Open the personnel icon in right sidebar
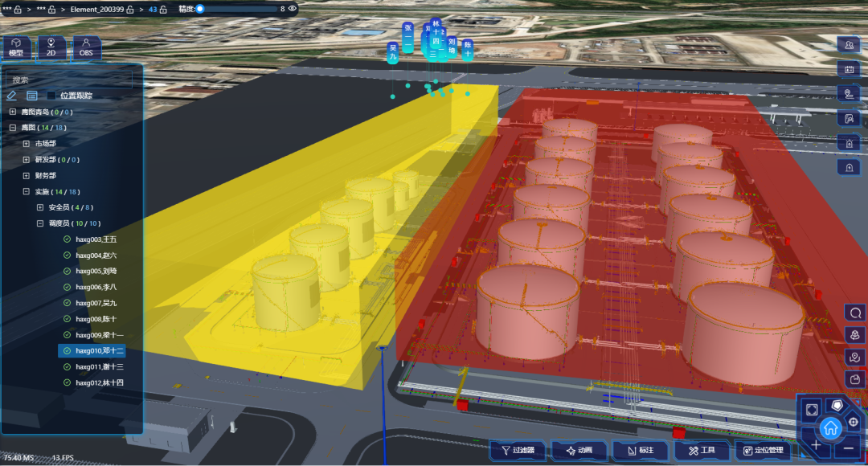This screenshot has width=868, height=466. (849, 44)
